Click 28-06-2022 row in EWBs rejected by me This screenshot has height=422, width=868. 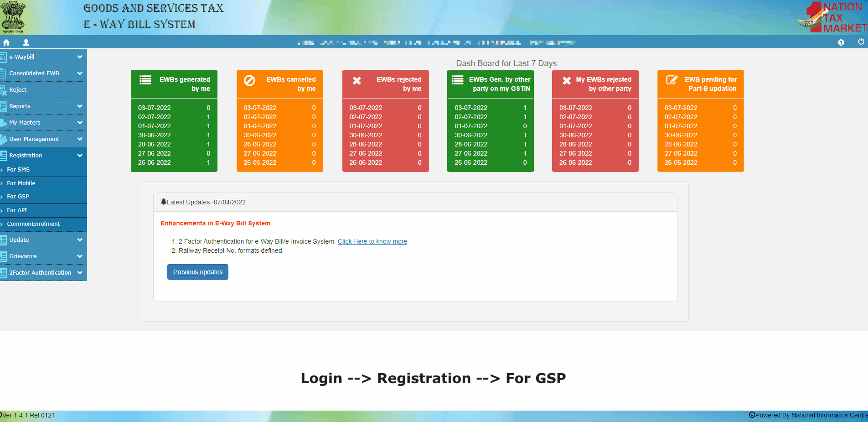pyautogui.click(x=386, y=144)
